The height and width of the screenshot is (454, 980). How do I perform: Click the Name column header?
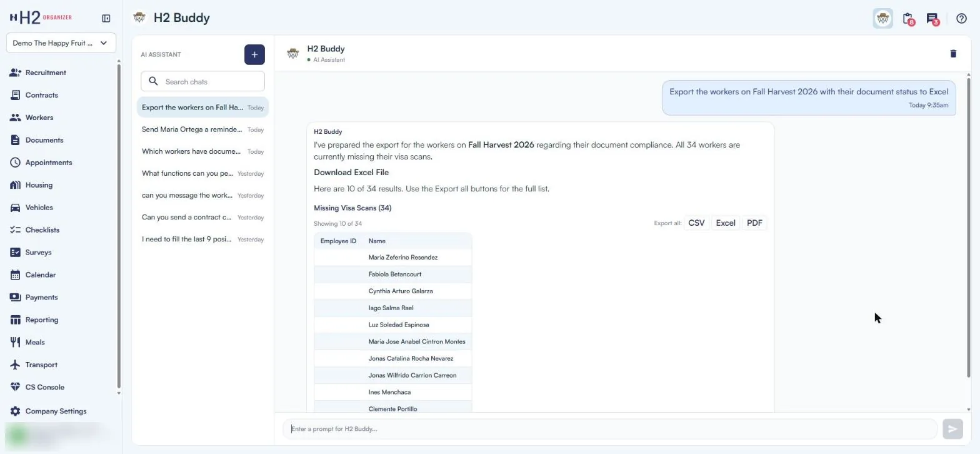point(377,241)
